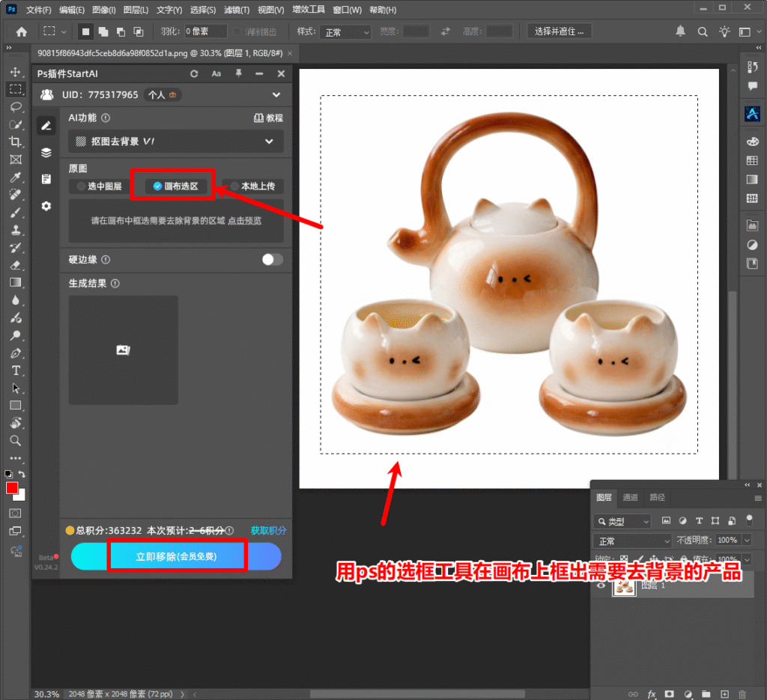Select the 选中图层 radio option

100,186
